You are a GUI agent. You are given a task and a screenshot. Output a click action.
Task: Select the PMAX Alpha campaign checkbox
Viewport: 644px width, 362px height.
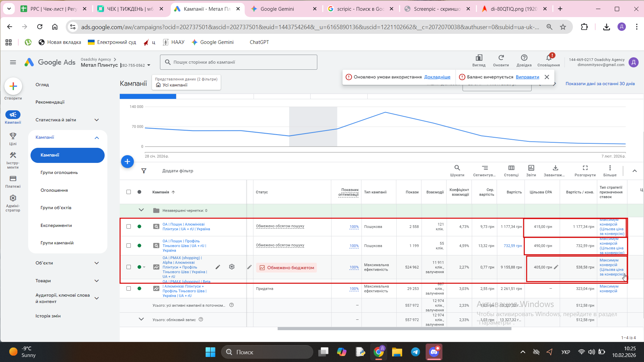click(128, 267)
